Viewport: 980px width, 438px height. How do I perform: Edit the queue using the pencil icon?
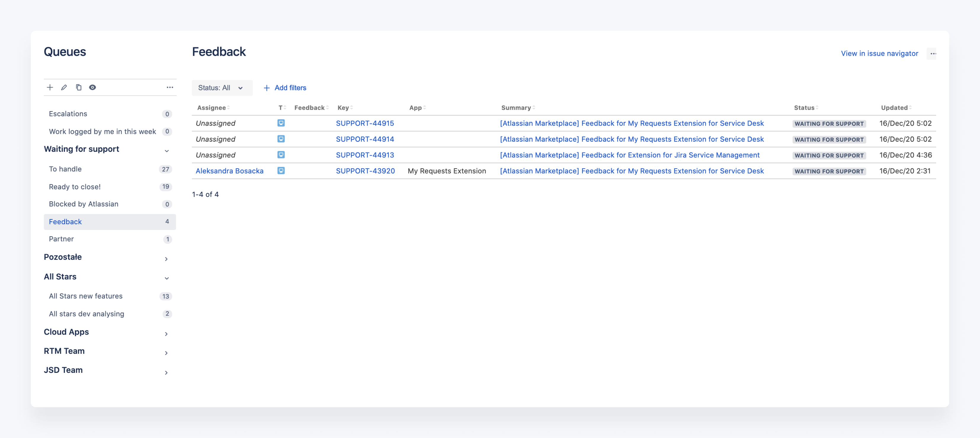click(64, 87)
